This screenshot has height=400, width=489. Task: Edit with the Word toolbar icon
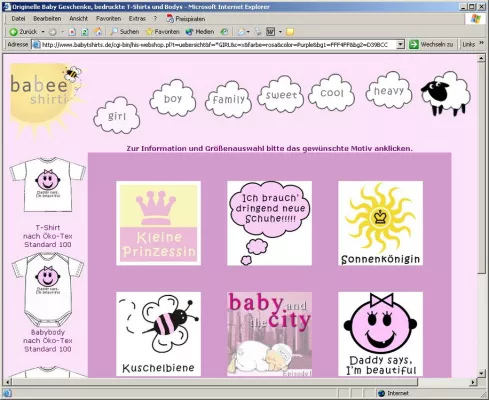pyautogui.click(x=270, y=32)
